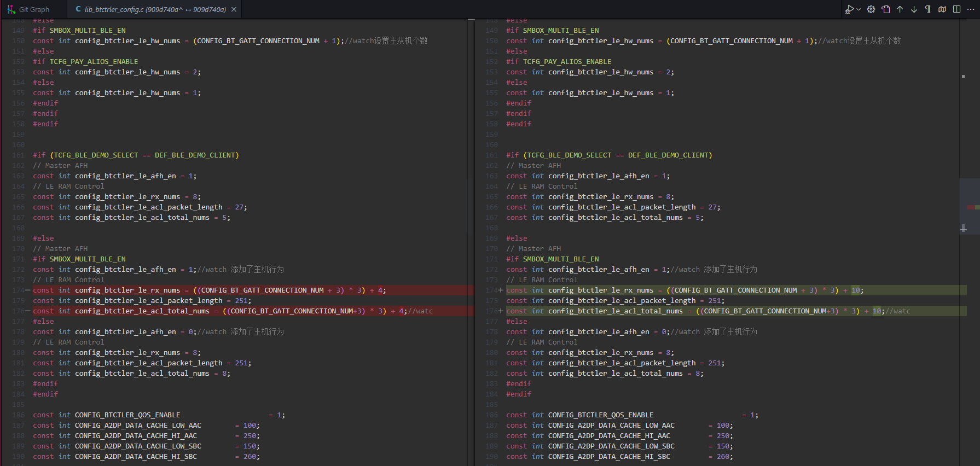The image size is (980, 466).
Task: Click '// Master AFH' comment on left line 162
Action: [60, 166]
